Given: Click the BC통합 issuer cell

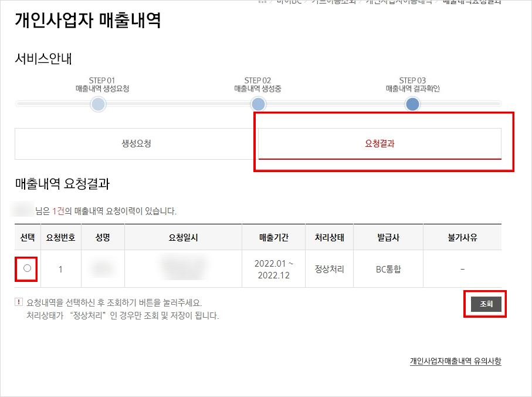Looking at the screenshot, I should pos(388,270).
